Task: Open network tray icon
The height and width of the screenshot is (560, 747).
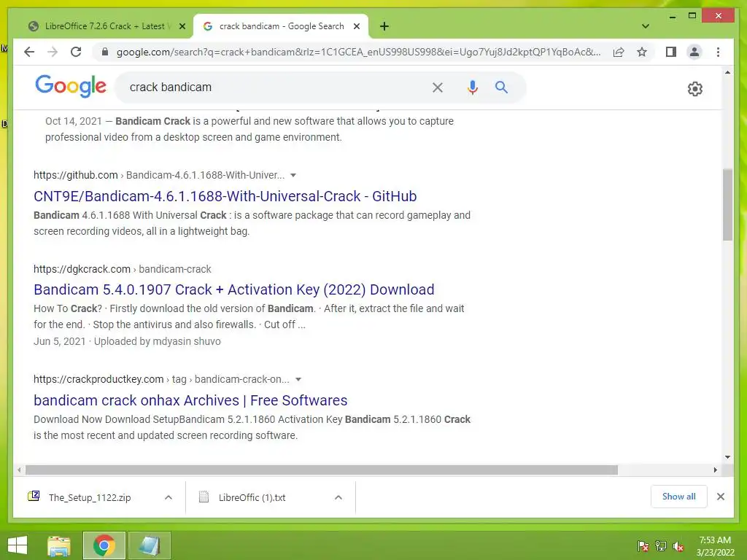Action: pyautogui.click(x=660, y=546)
